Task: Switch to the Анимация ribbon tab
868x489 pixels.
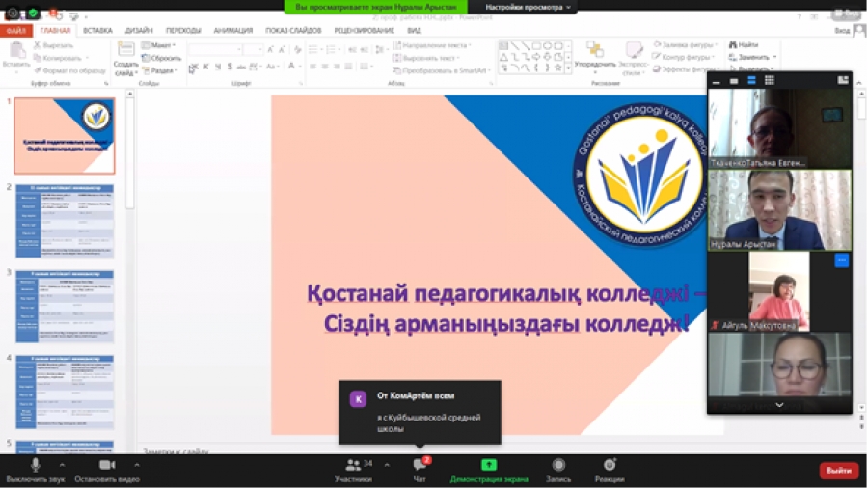Action: (233, 31)
